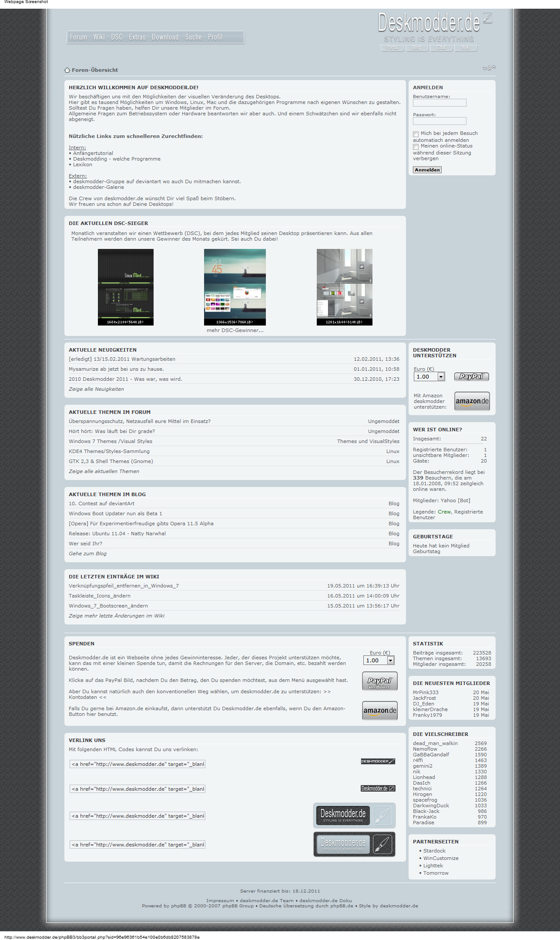
Task: Click Zeige alle Neuigkeiten link
Action: tap(96, 389)
